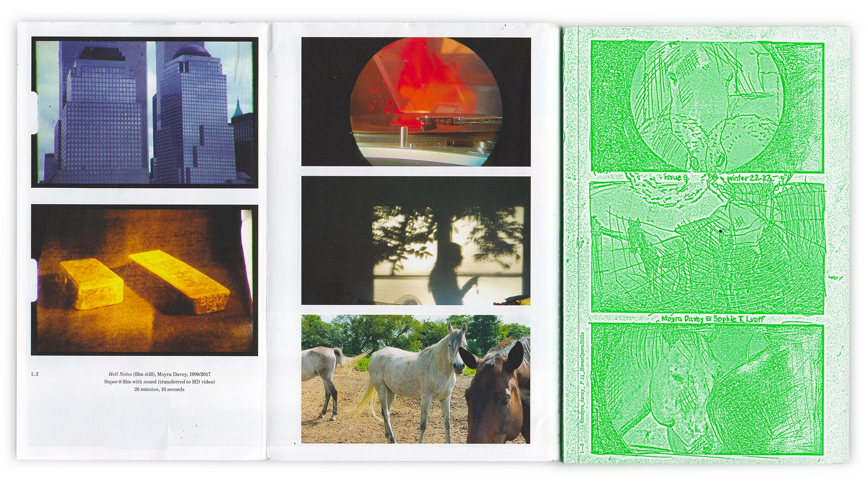Viewport: 868px width, 487px height.
Task: Click the bottom green horse head illustration
Action: tap(707, 389)
